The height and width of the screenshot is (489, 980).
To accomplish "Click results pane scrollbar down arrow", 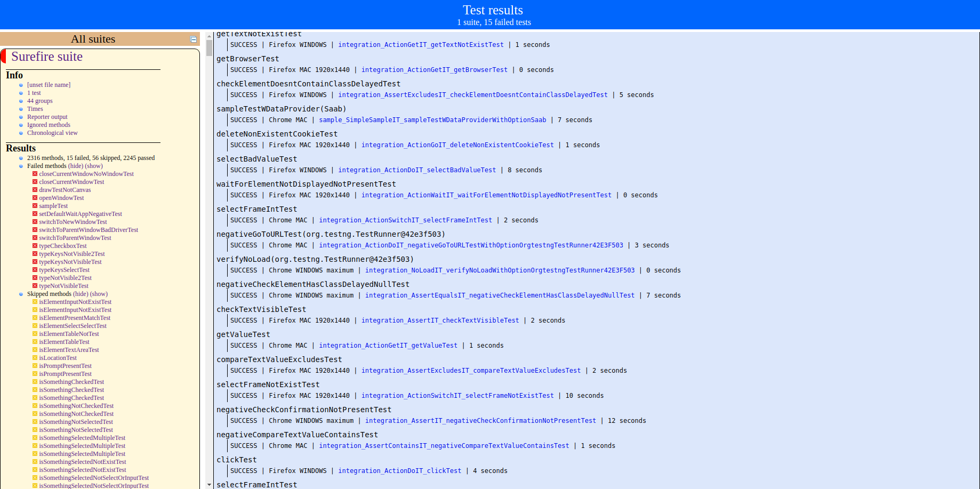I will (209, 485).
